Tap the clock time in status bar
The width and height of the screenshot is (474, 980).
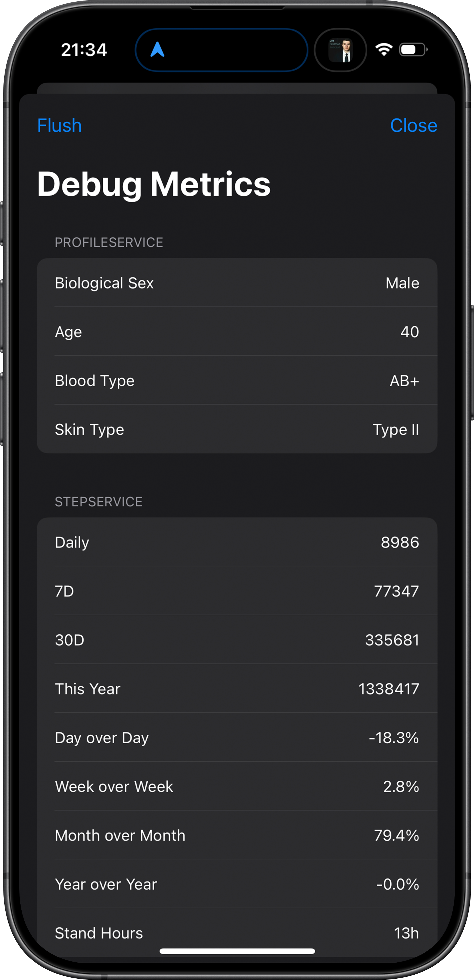tap(84, 50)
